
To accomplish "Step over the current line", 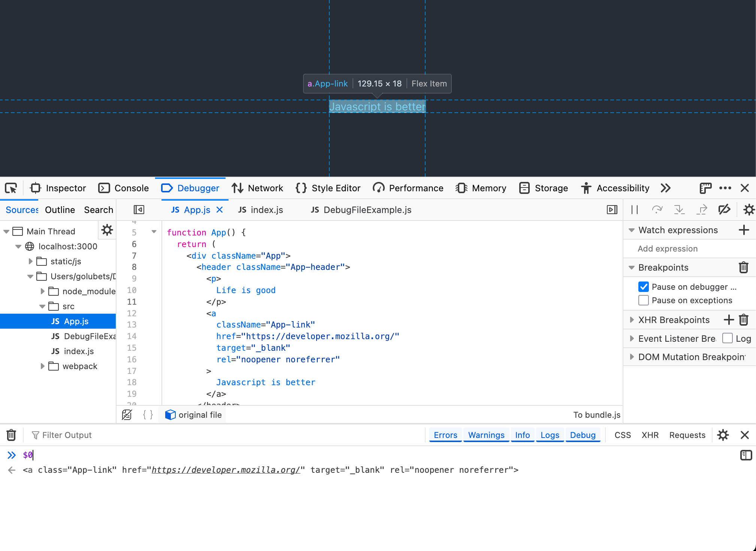I will coord(657,210).
